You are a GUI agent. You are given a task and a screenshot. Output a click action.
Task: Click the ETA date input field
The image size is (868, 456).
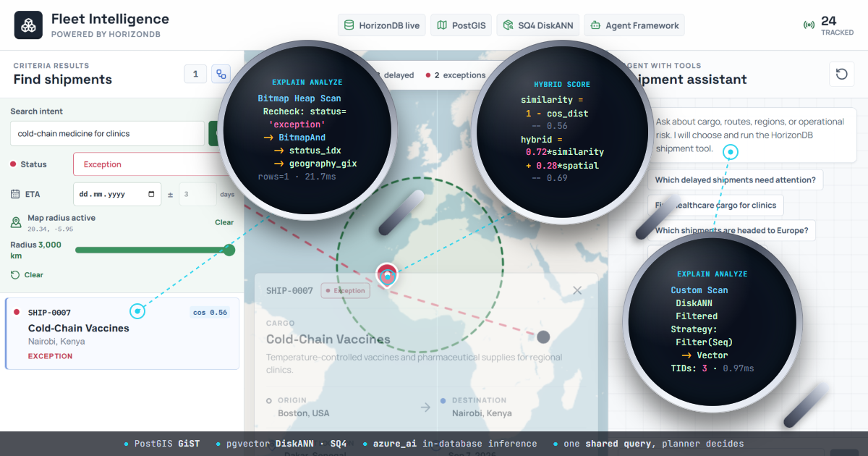point(117,194)
